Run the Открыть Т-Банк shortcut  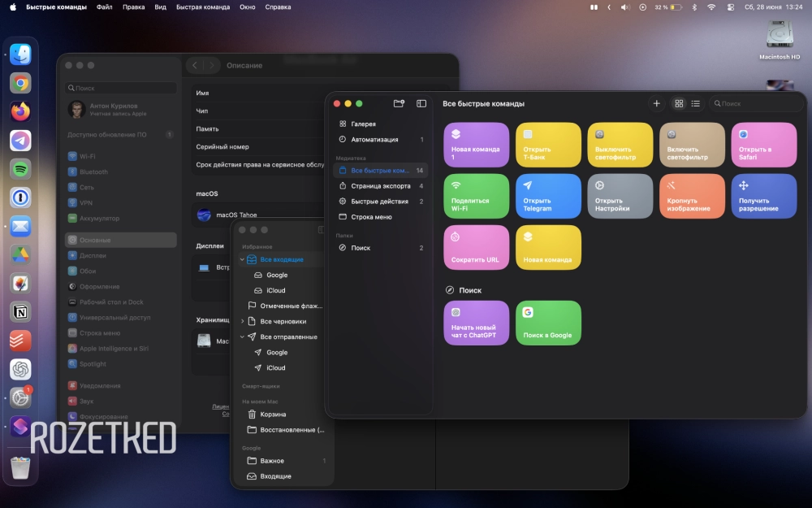tap(548, 145)
